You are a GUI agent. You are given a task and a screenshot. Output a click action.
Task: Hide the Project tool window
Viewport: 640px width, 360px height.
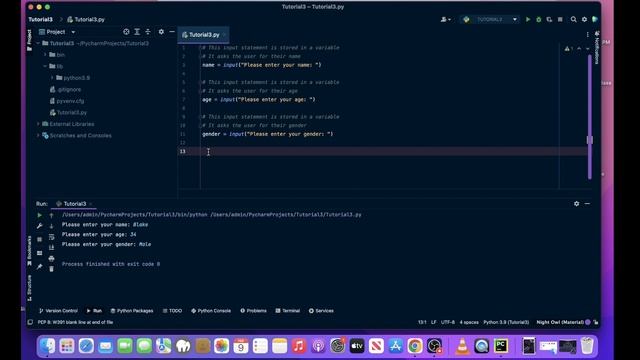coord(172,32)
